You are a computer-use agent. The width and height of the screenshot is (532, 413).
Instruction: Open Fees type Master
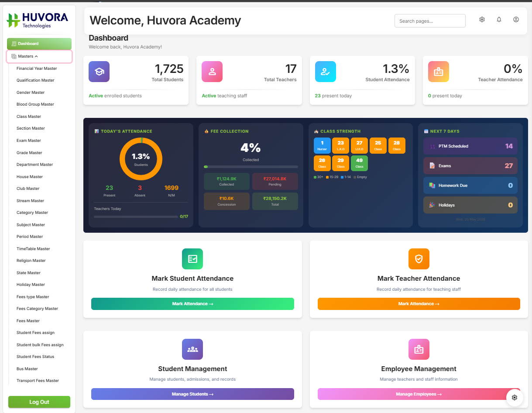coord(33,297)
